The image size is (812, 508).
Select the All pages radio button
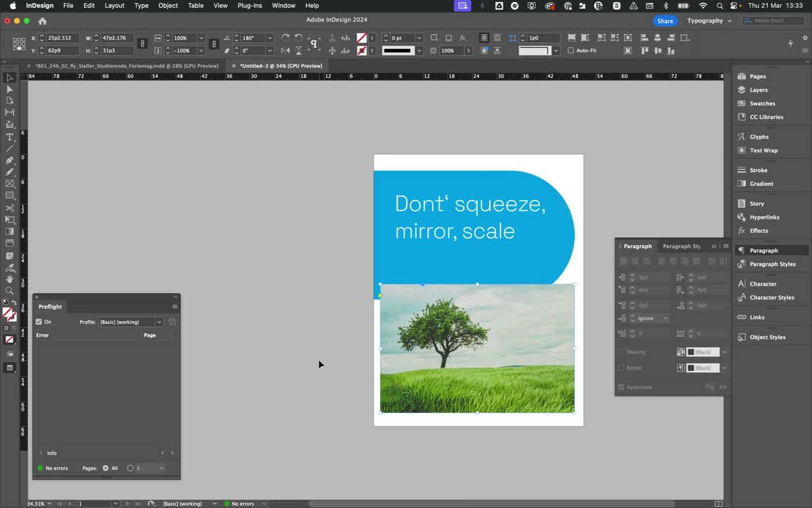[105, 468]
